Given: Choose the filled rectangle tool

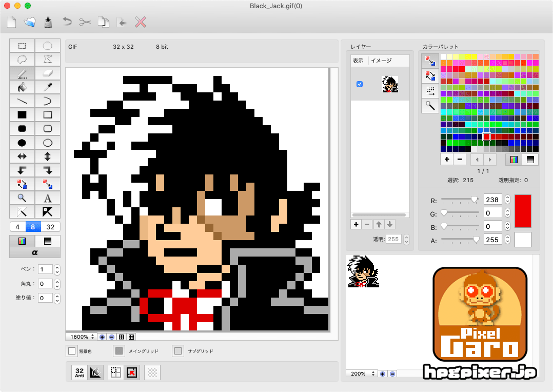Looking at the screenshot, I should pos(22,114).
